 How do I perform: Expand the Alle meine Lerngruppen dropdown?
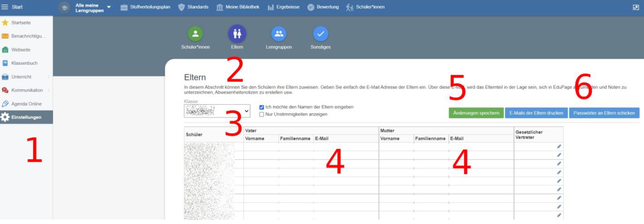pos(109,7)
